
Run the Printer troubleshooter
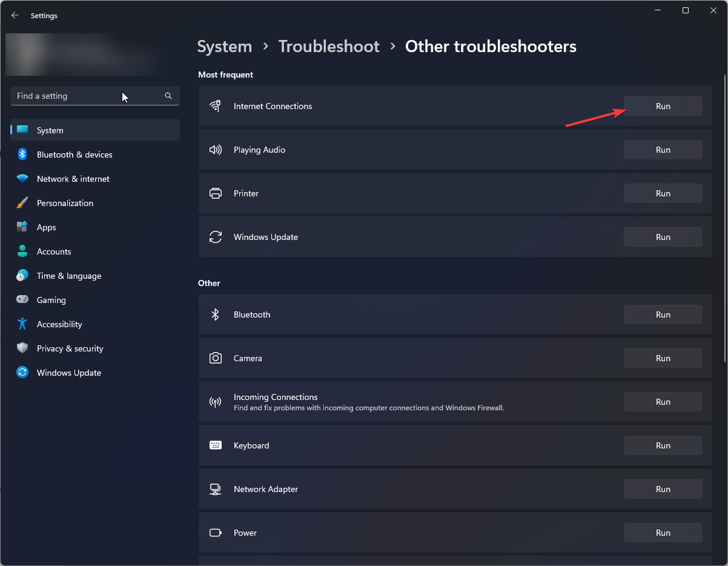coord(663,193)
